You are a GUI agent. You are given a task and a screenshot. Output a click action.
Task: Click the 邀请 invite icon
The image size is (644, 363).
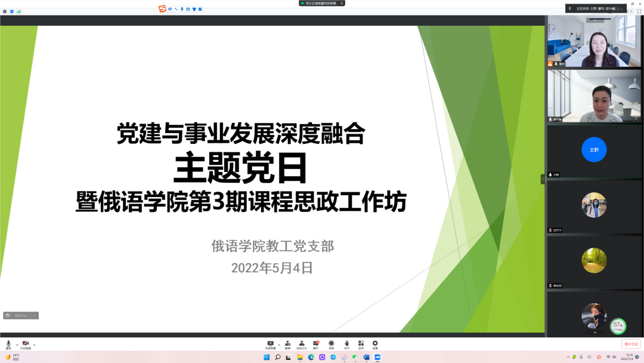coord(287,344)
